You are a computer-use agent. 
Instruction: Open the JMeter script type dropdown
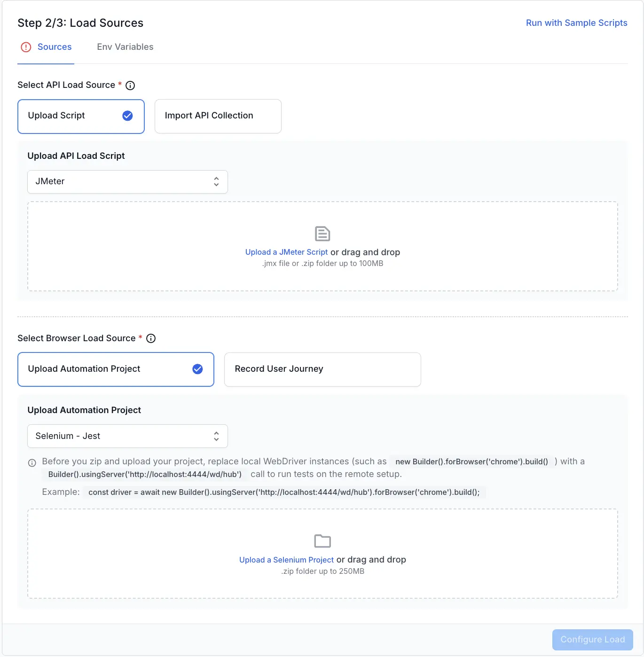click(x=127, y=182)
